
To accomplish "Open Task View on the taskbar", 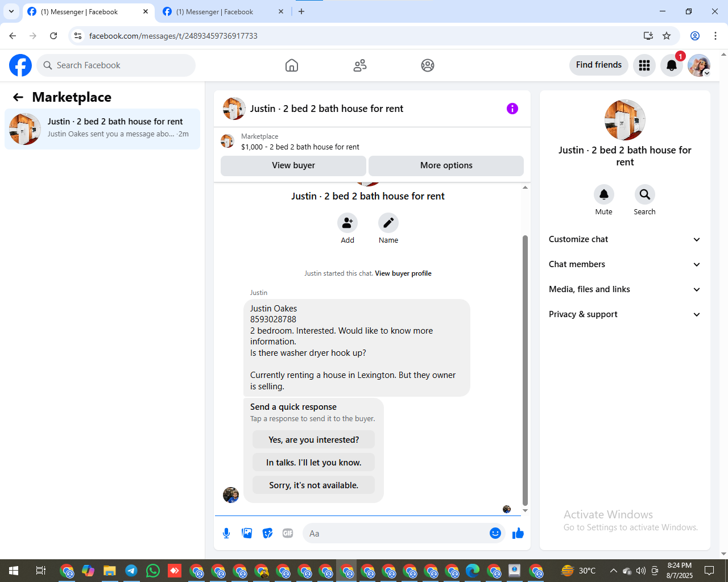I will [40, 571].
